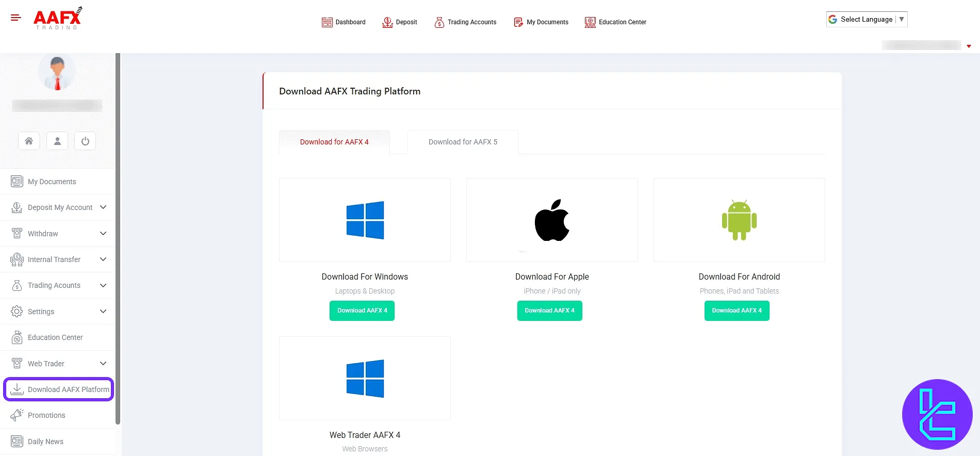
Task: Click the Trading Acounts sidebar icon
Action: [x=17, y=285]
